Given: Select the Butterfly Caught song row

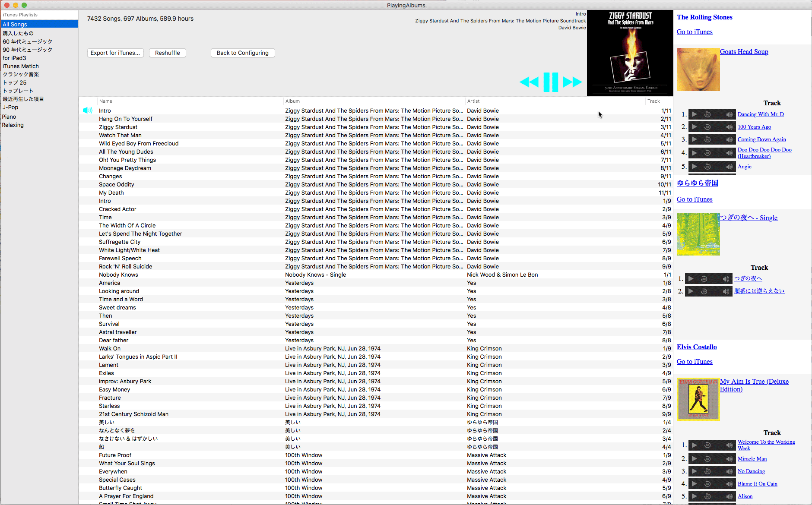Looking at the screenshot, I should pos(376,488).
